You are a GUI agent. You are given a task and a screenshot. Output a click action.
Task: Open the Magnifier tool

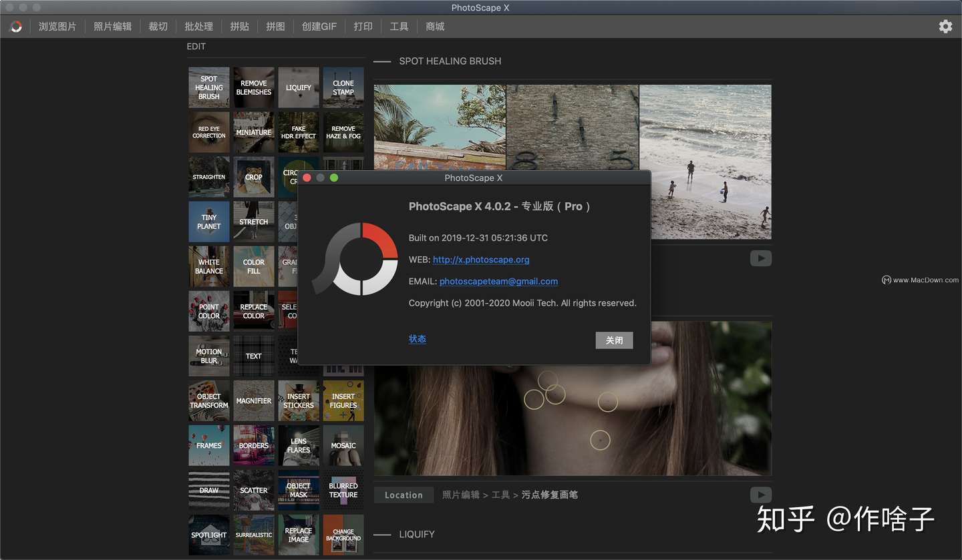point(253,400)
